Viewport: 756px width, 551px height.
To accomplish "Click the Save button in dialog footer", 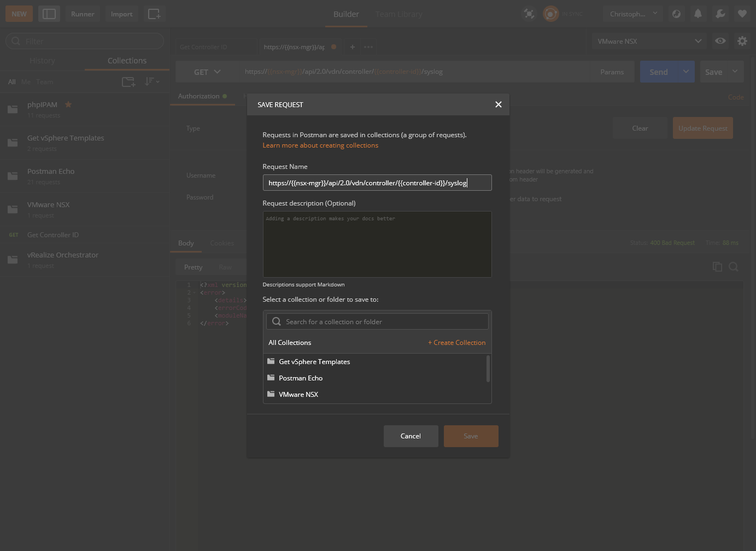I will coord(471,436).
